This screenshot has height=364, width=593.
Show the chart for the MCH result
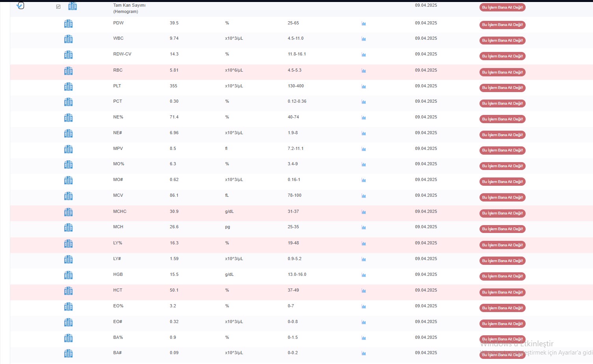[x=364, y=227]
